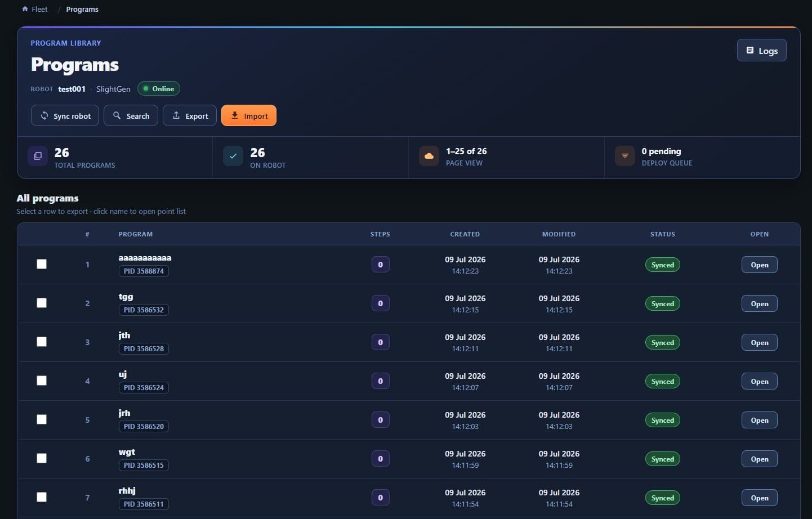The height and width of the screenshot is (519, 812).
Task: Click robot name test001
Action: coord(72,89)
